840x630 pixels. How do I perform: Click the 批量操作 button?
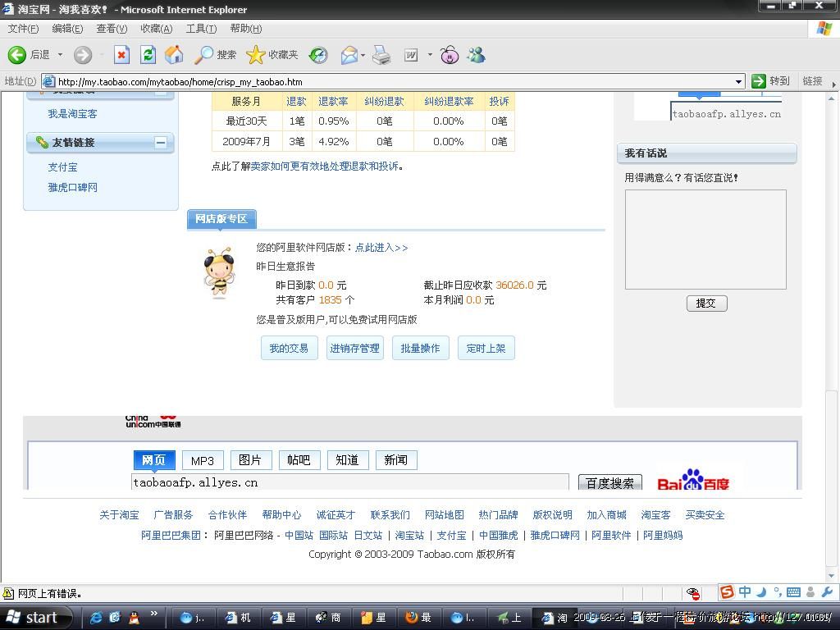click(x=420, y=348)
